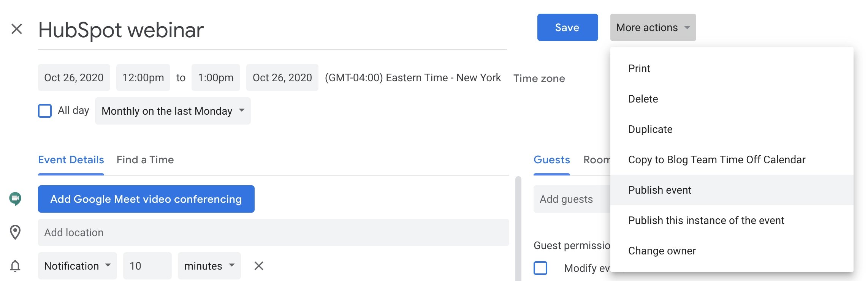
Task: Click the Google Meet icon
Action: (x=15, y=199)
